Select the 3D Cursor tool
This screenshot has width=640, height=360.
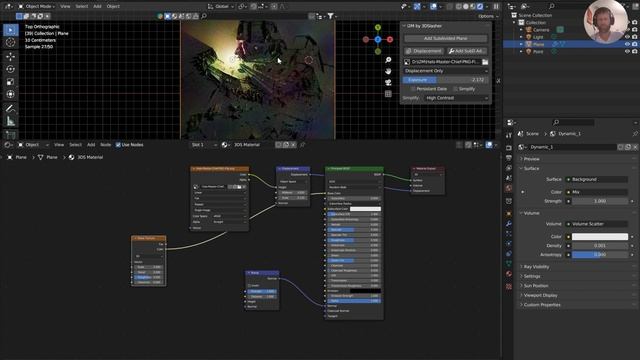coord(11,42)
